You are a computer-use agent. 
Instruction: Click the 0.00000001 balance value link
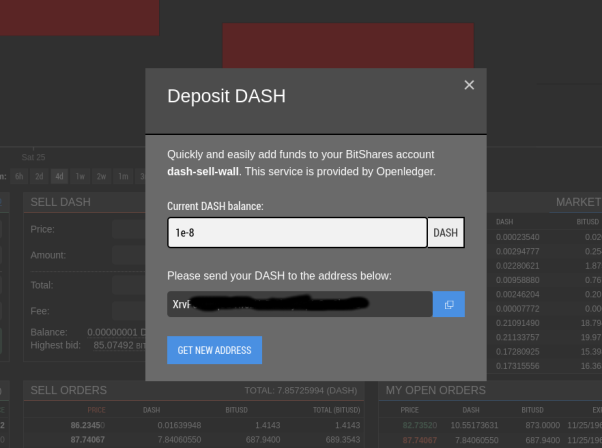click(116, 332)
